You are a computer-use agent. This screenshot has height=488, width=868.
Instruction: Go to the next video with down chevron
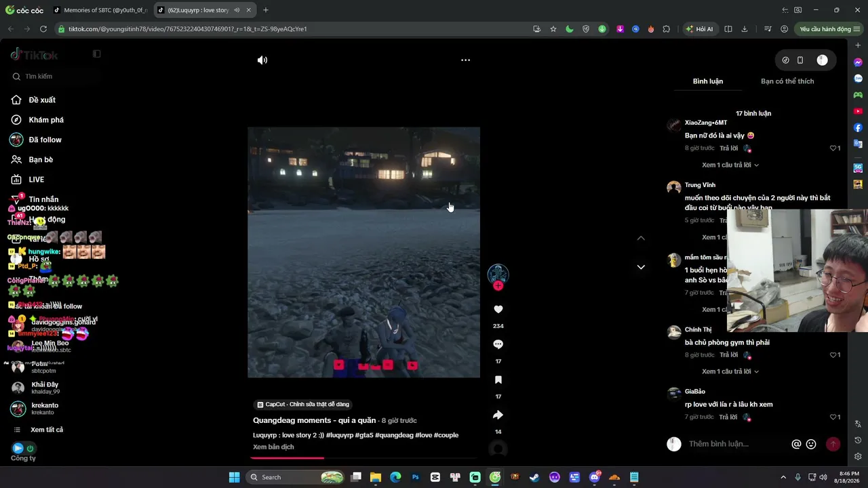[x=641, y=267]
